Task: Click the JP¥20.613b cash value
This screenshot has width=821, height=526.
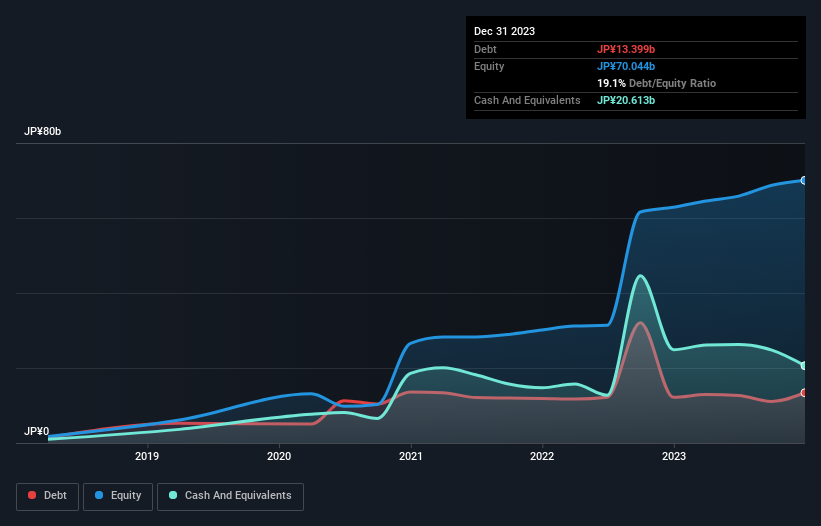Action: pyautogui.click(x=626, y=100)
